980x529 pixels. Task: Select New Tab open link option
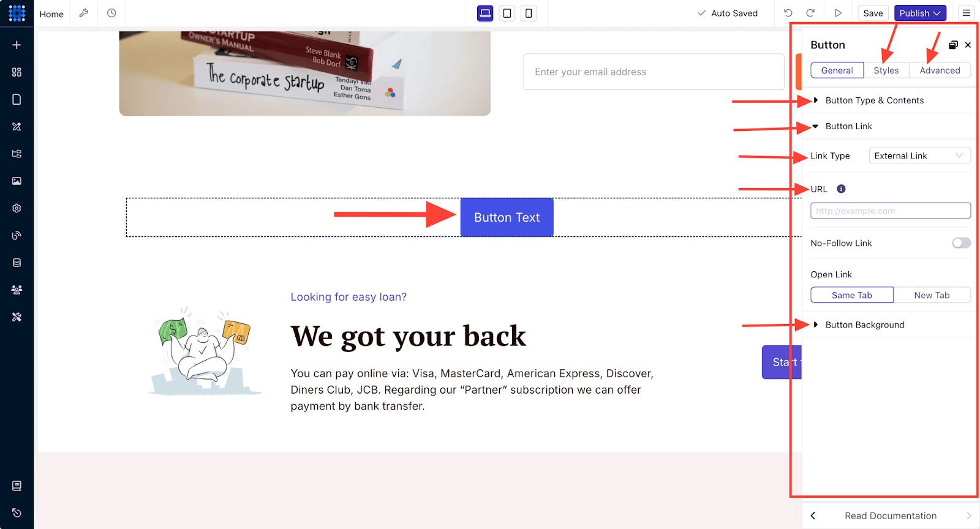coord(932,295)
